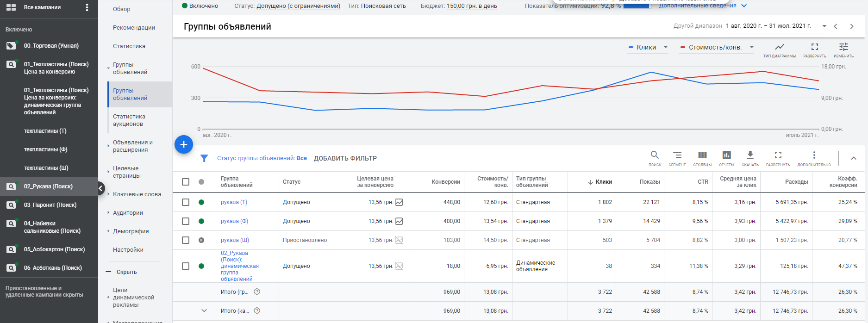Screen dimensions: 868x323
Task: Sort table by Конверсии column header
Action: pos(445,182)
